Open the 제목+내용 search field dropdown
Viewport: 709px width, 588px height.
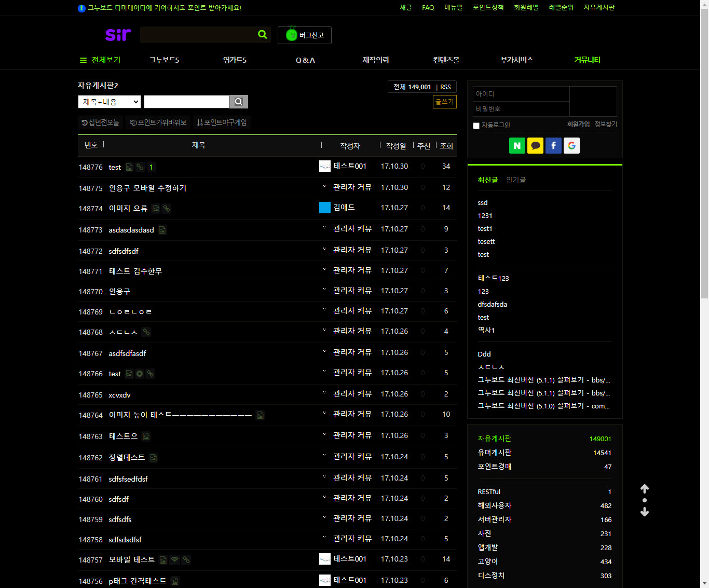point(110,102)
